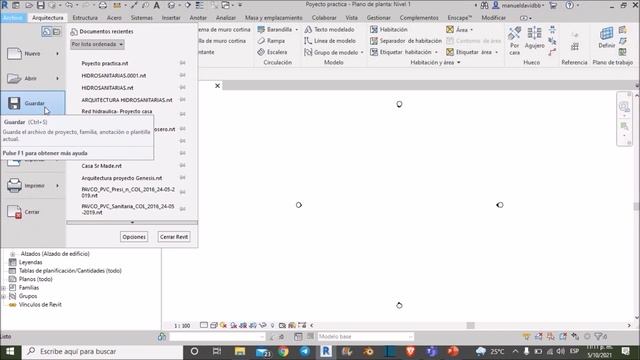Select the Línea de modelo tool
The width and height of the screenshot is (640, 360).
[330, 41]
